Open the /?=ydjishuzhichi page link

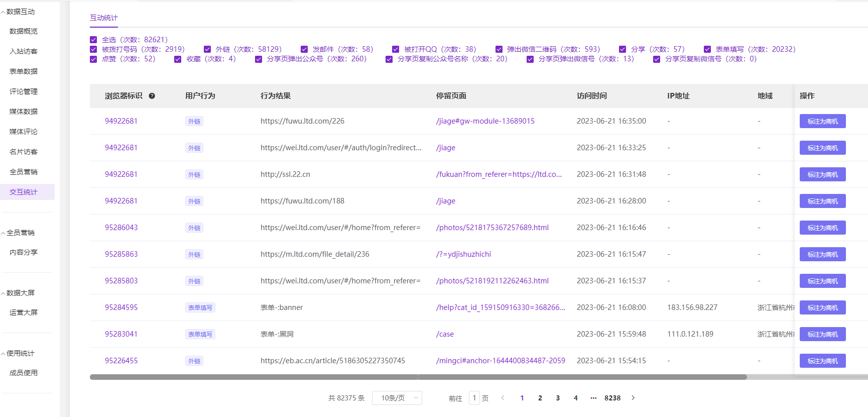tap(463, 254)
